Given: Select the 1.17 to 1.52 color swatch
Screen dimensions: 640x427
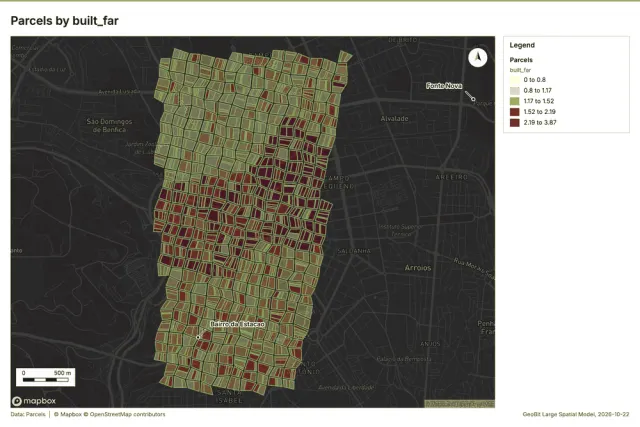Looking at the screenshot, I should coord(515,101).
